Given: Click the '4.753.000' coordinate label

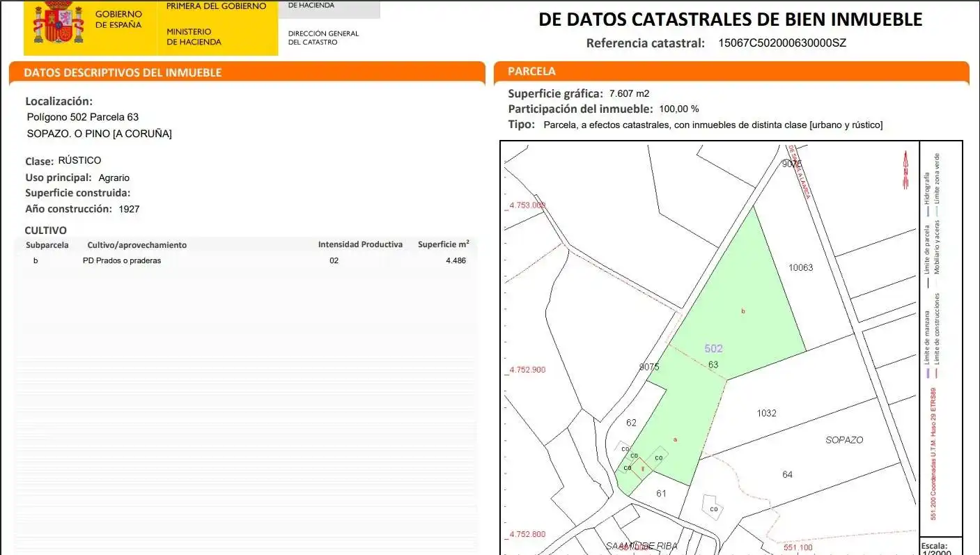Looking at the screenshot, I should (527, 205).
